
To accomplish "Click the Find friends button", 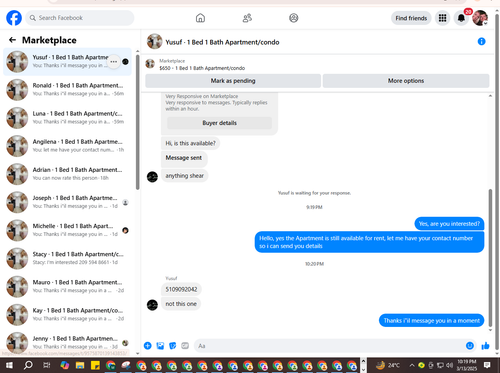I will (411, 18).
